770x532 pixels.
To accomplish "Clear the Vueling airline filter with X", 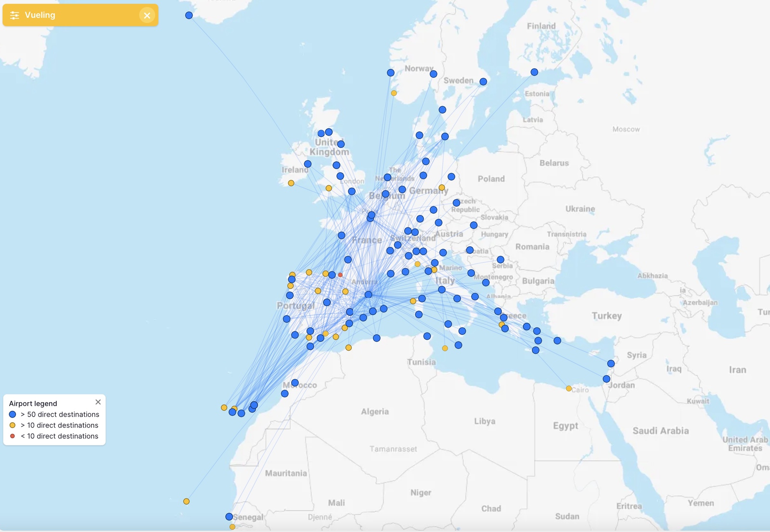I will click(x=147, y=15).
